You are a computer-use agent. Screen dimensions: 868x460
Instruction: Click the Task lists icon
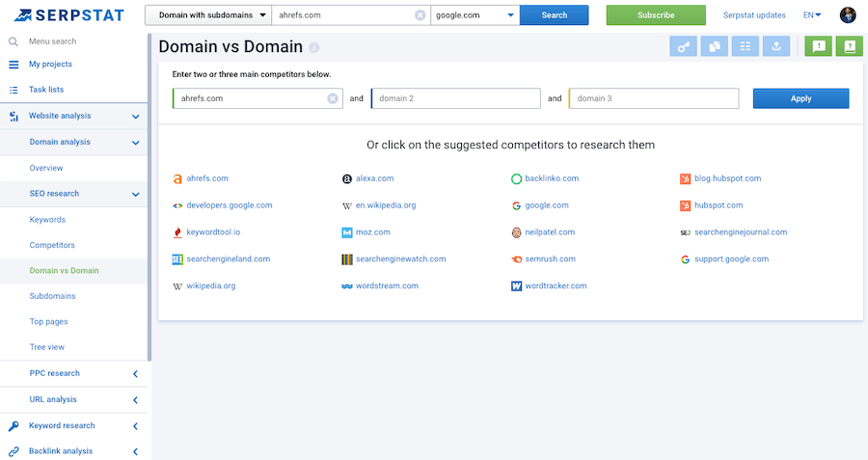[x=14, y=90]
